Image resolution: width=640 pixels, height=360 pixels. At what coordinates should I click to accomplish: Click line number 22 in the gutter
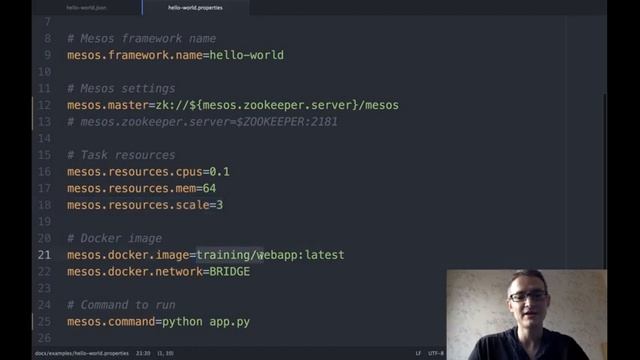coord(44,272)
